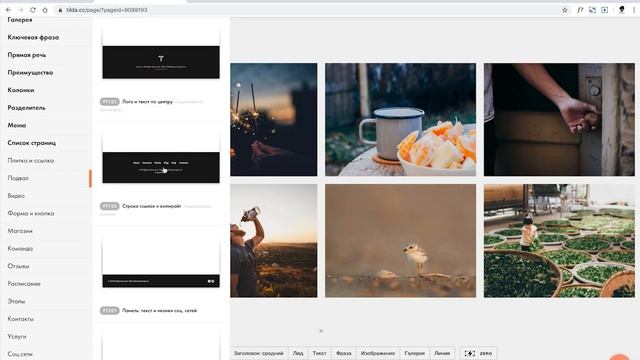Click the browser forward arrow
Viewport: 640px width, 360px height.
click(20, 10)
